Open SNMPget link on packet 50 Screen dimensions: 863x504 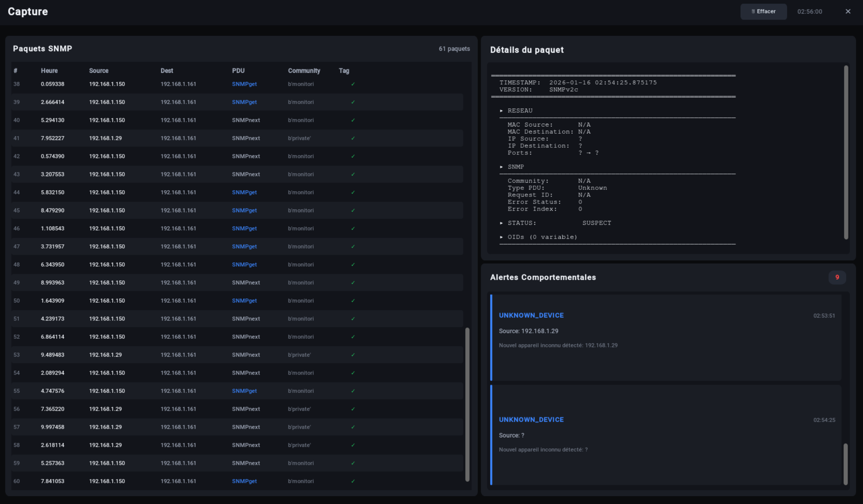pyautogui.click(x=244, y=300)
